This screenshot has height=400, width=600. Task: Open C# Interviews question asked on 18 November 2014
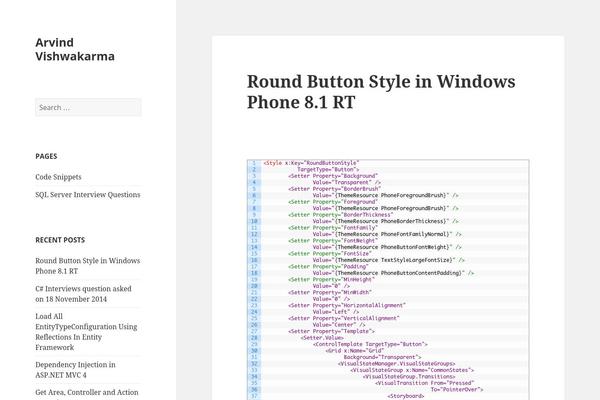click(83, 294)
